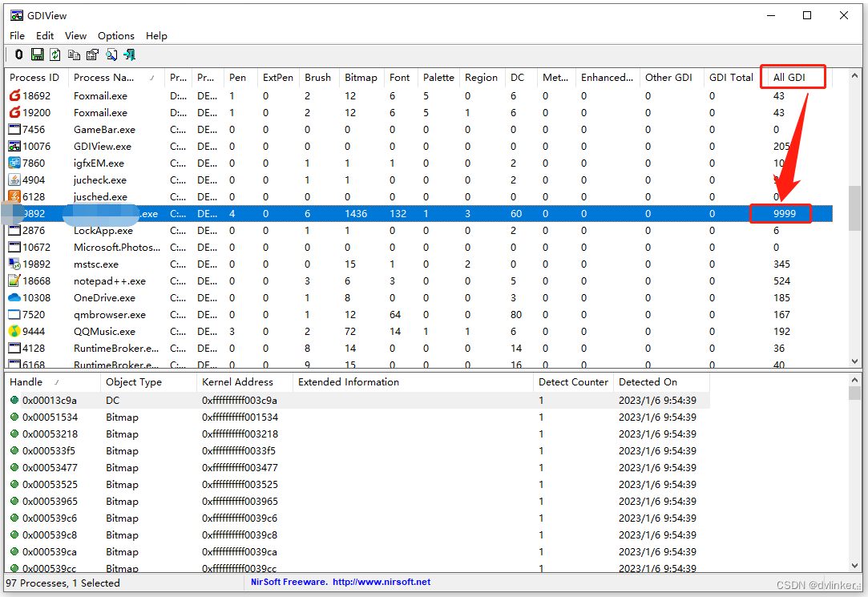
Task: Click the GDIView app icon in title bar
Action: coord(17,15)
